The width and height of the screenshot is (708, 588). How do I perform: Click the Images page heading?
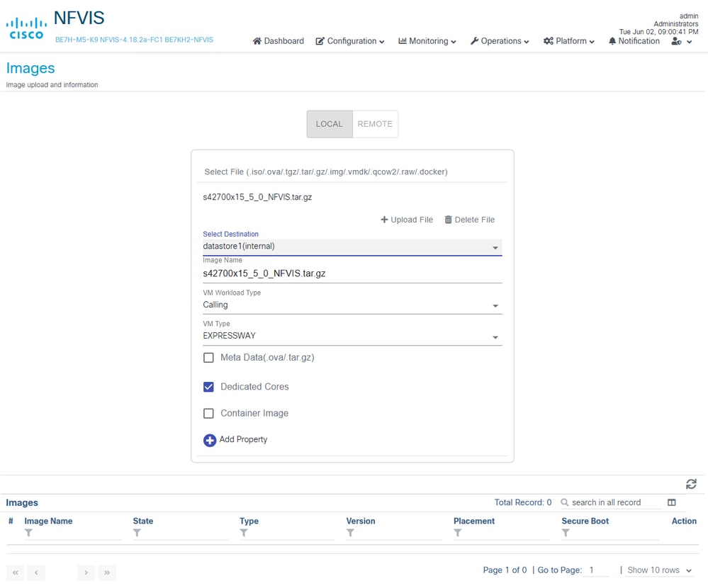tap(30, 68)
